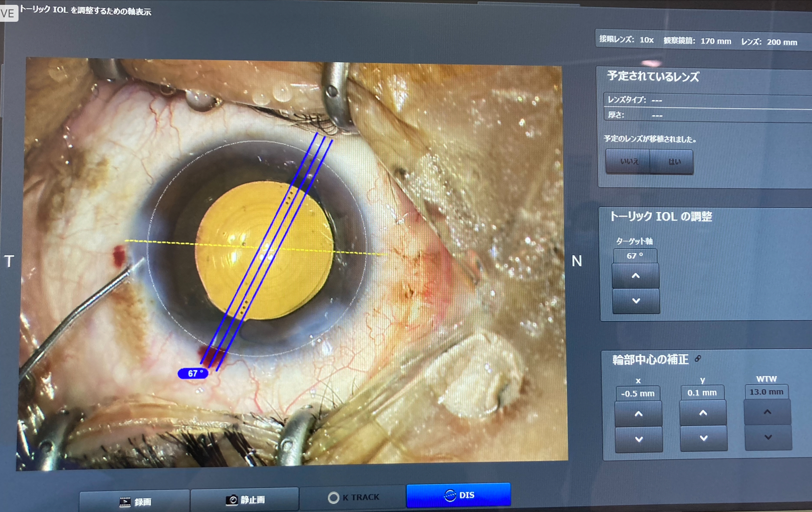812x512 pixels.
Task: Click the 接眼レンズ 10x setting text
Action: coord(626,39)
